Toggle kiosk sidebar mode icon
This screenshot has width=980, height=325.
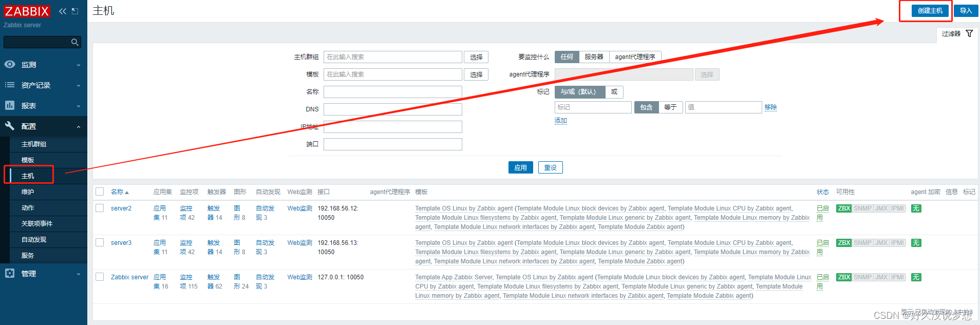click(75, 11)
